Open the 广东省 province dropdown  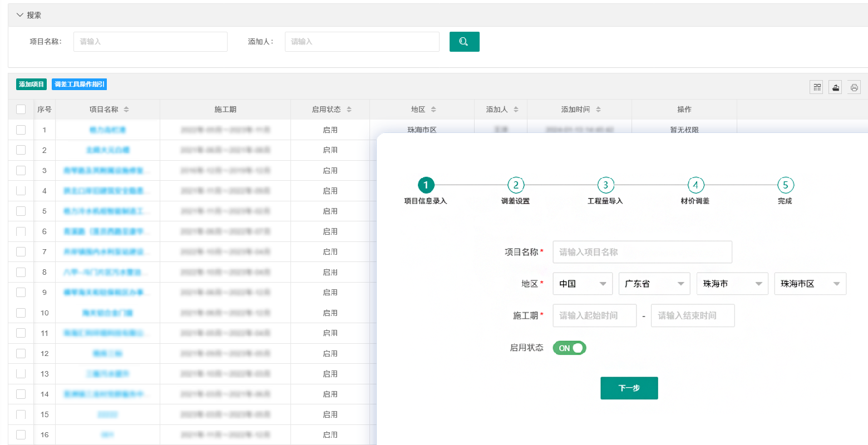tap(654, 284)
